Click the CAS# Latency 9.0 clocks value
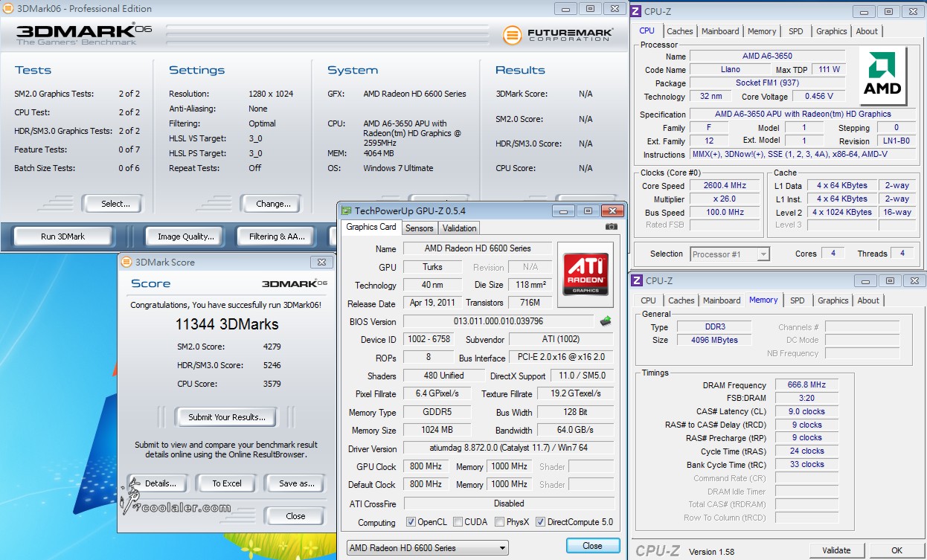Image resolution: width=927 pixels, height=560 pixels. pyautogui.click(x=806, y=411)
